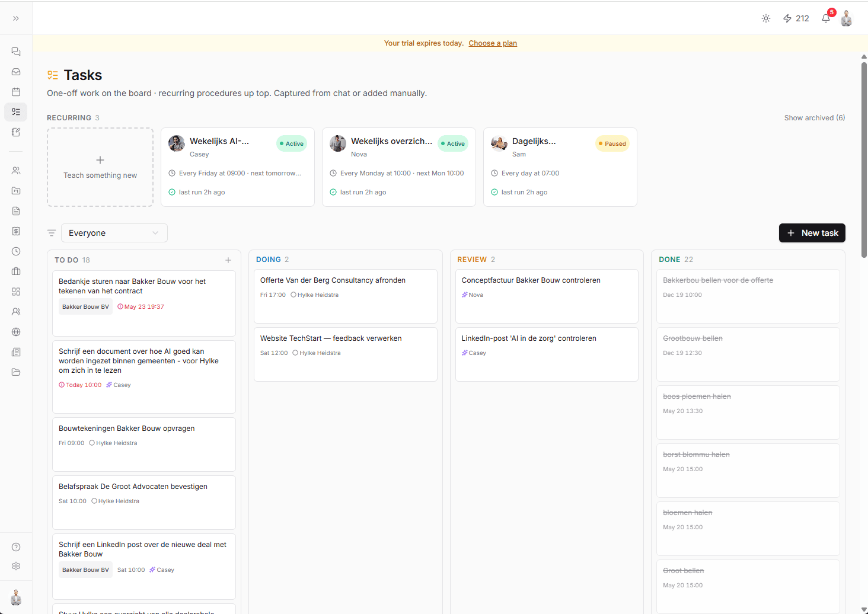Open the chat icon in sidebar
This screenshot has width=868, height=614.
[x=16, y=52]
